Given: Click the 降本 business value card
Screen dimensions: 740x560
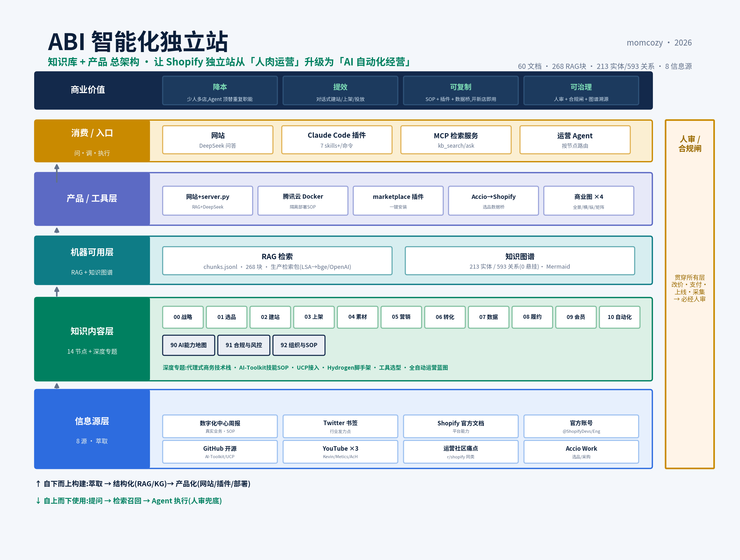Looking at the screenshot, I should [x=220, y=90].
